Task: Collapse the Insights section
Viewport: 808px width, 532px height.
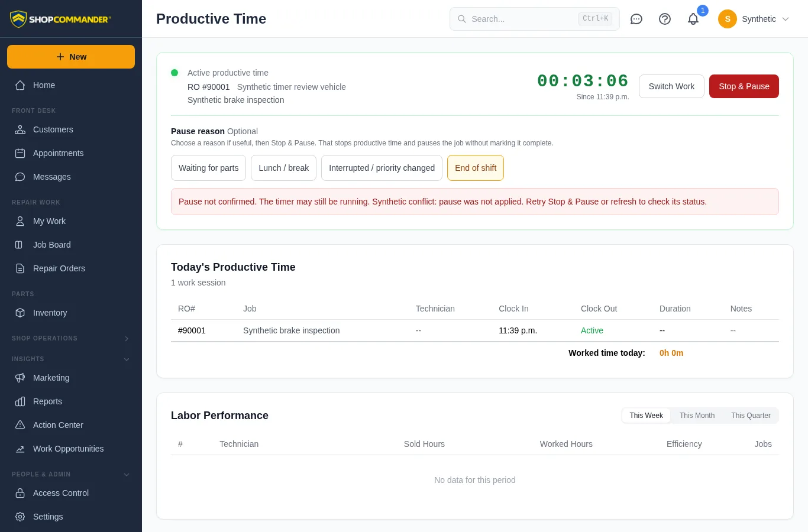Action: pyautogui.click(x=71, y=359)
